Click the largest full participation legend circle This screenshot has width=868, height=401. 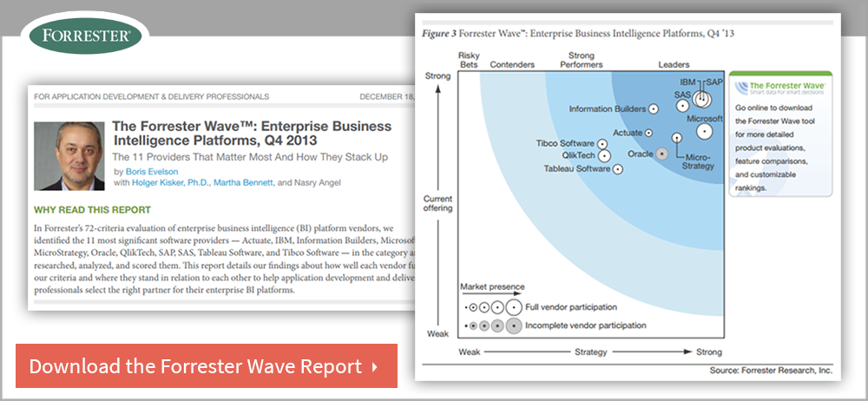pos(514,307)
